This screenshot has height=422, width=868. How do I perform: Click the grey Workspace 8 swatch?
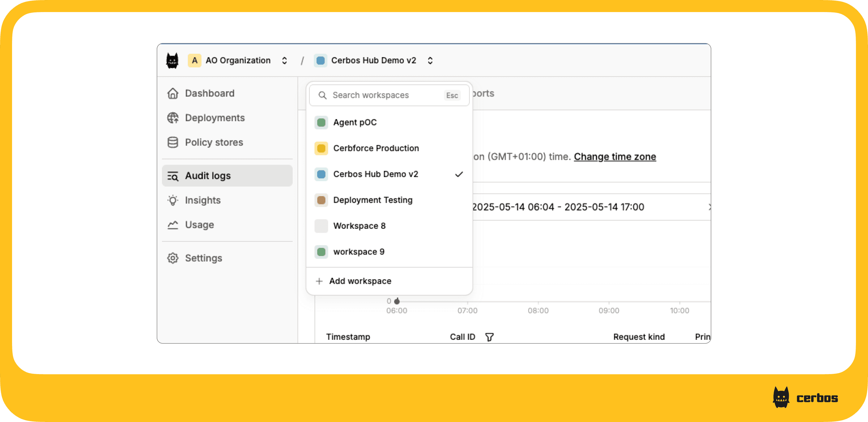coord(321,226)
